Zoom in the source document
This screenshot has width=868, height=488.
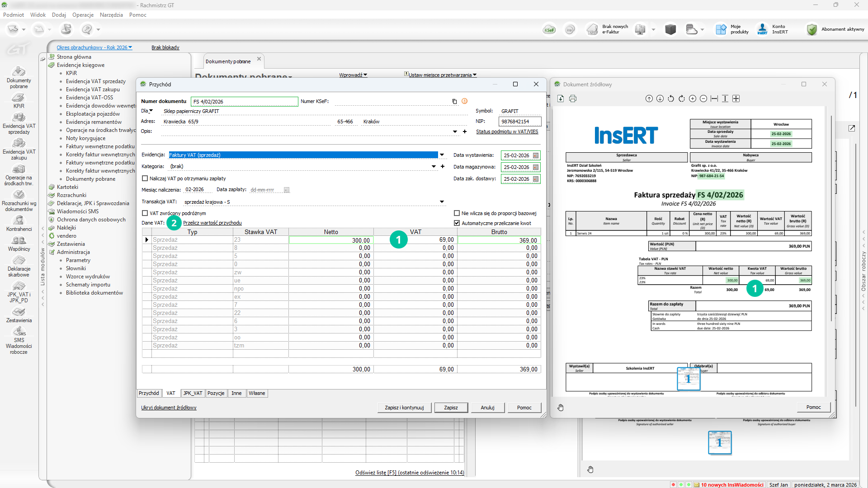pos(693,99)
